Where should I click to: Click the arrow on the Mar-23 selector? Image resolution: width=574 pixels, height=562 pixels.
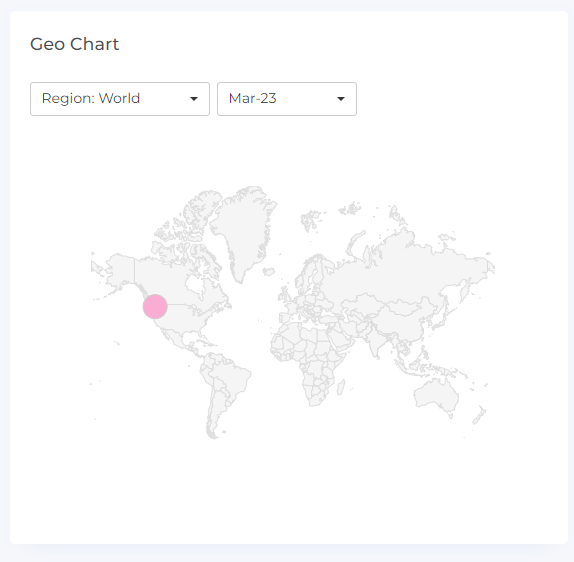[x=341, y=99]
